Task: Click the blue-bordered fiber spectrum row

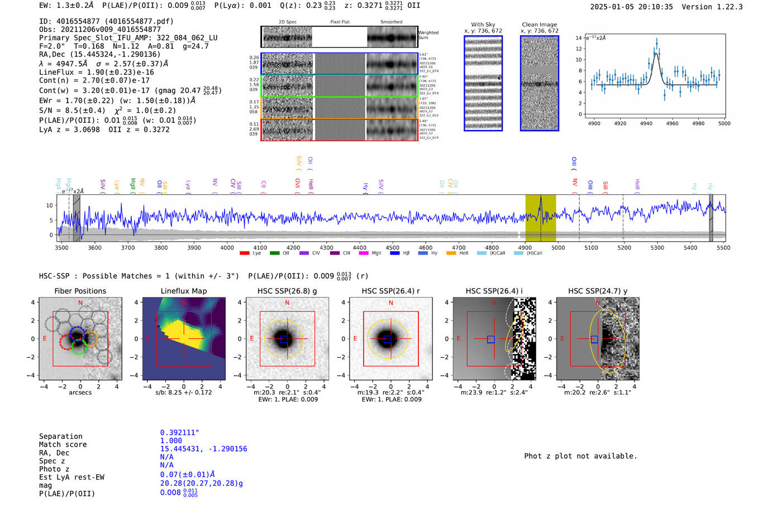Action: (340, 64)
